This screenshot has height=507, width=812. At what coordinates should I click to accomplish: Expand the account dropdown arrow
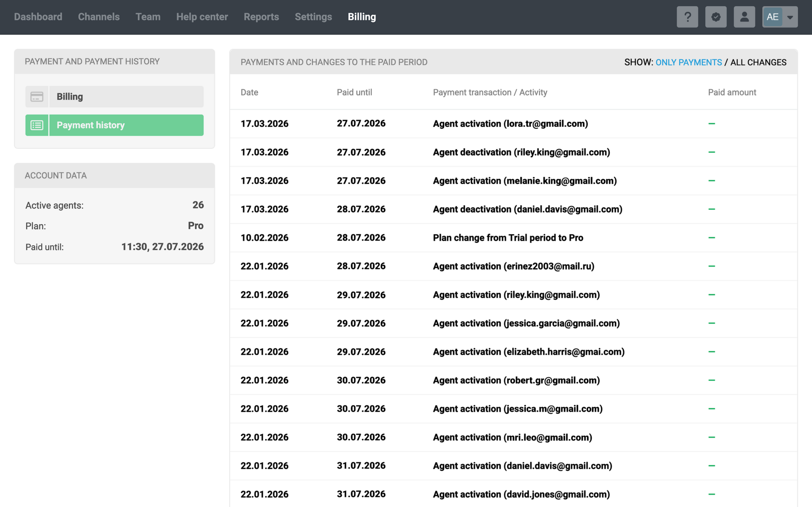(x=790, y=17)
